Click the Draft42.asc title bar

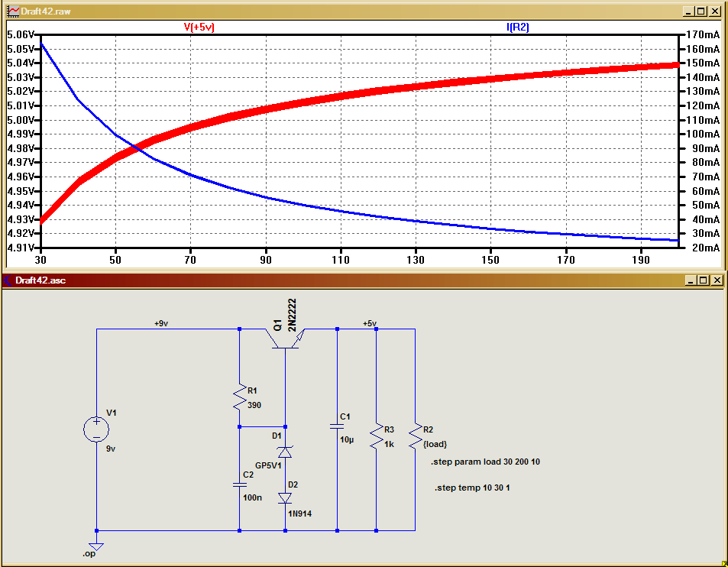click(x=364, y=280)
